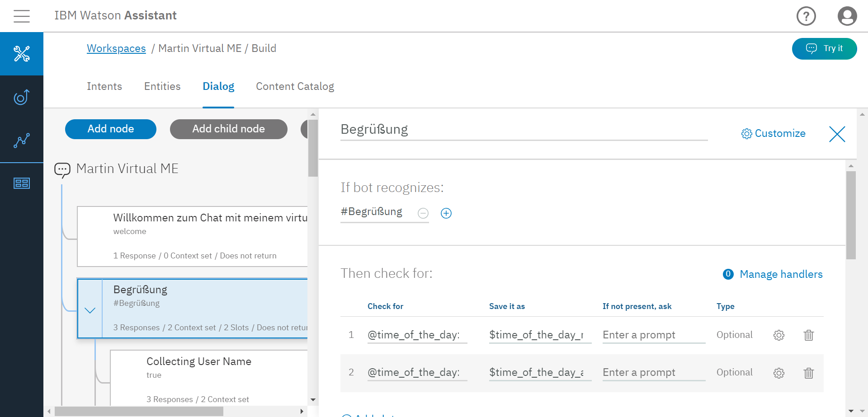This screenshot has height=417, width=868.
Task: Delete slot 2 with trash icon
Action: 809,373
